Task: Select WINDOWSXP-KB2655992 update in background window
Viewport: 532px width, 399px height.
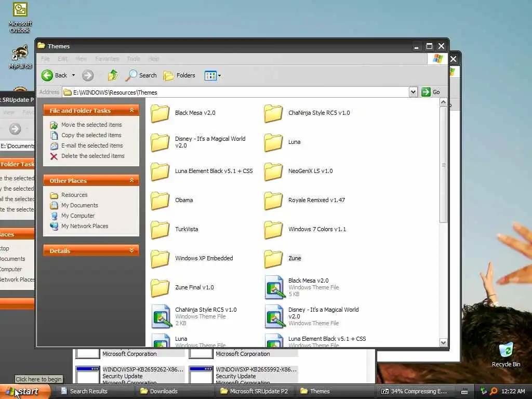Action: (x=243, y=375)
